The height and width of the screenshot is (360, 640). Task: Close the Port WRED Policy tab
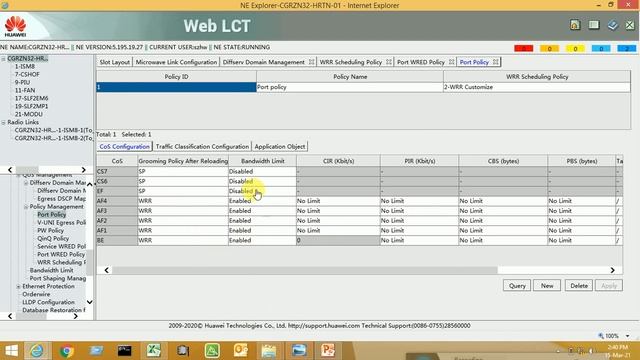pos(451,62)
